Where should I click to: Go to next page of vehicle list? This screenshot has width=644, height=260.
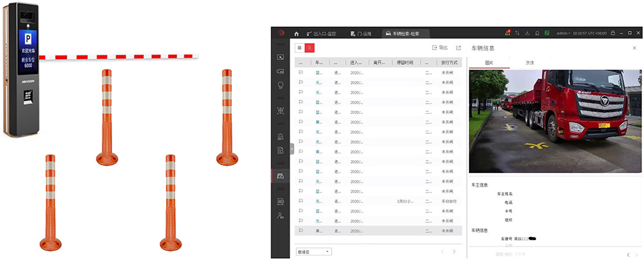click(454, 251)
